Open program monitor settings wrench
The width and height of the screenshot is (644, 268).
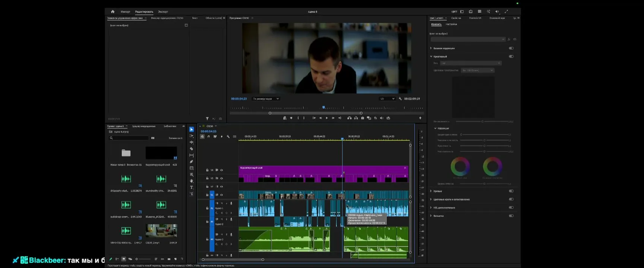coord(400,99)
